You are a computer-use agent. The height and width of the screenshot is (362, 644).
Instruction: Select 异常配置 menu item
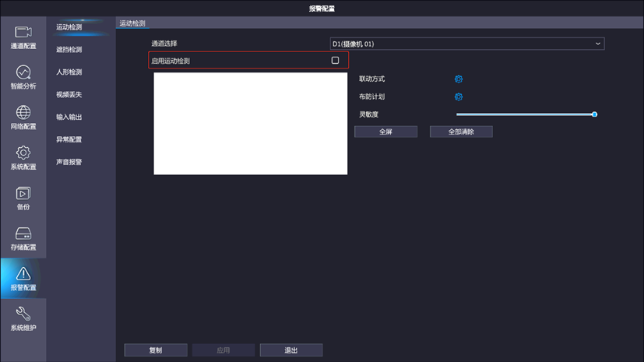click(x=69, y=139)
